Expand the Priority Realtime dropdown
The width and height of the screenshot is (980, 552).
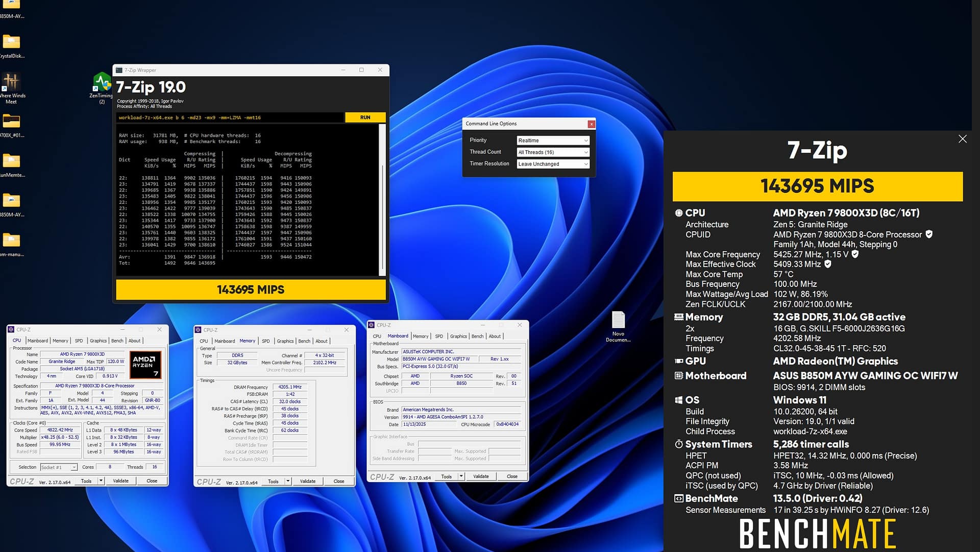click(553, 140)
